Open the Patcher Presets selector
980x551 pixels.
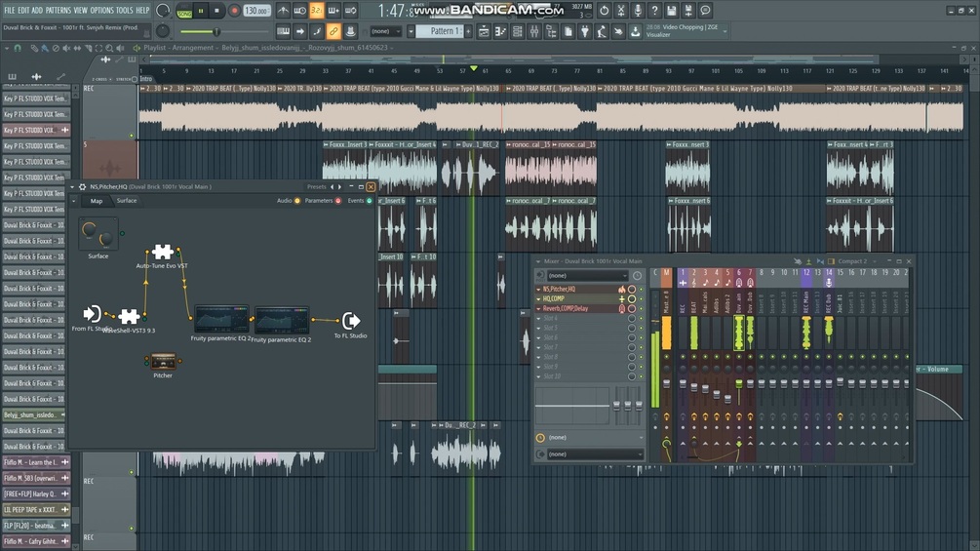coord(316,187)
